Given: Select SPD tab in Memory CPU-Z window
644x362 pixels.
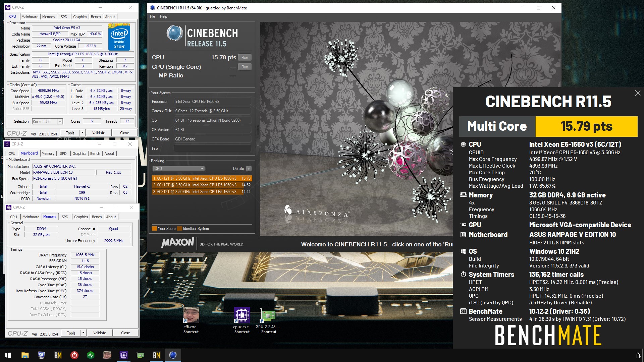Looking at the screenshot, I should [65, 217].
